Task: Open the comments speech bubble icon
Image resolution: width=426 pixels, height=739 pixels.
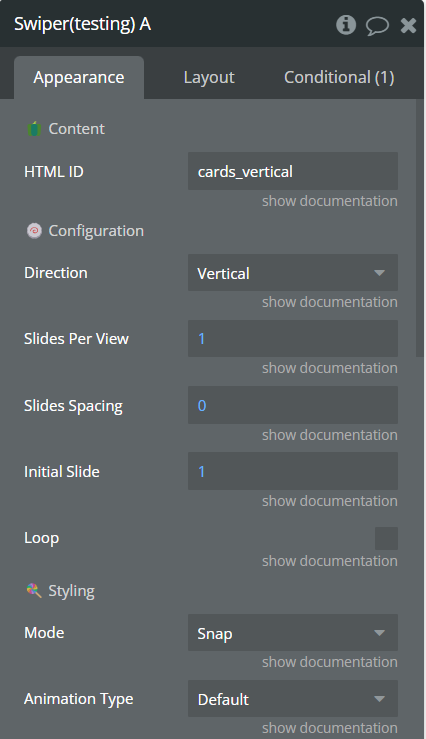Action: (x=377, y=25)
